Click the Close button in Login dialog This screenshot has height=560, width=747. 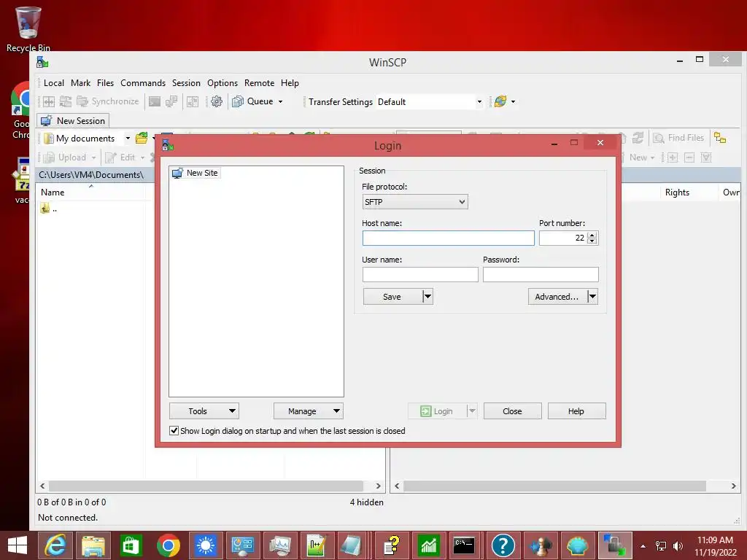click(512, 411)
